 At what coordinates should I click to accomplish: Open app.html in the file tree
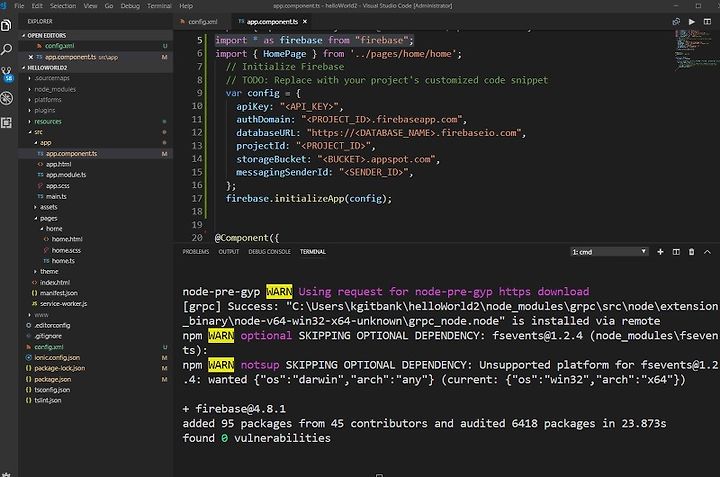[96, 164]
